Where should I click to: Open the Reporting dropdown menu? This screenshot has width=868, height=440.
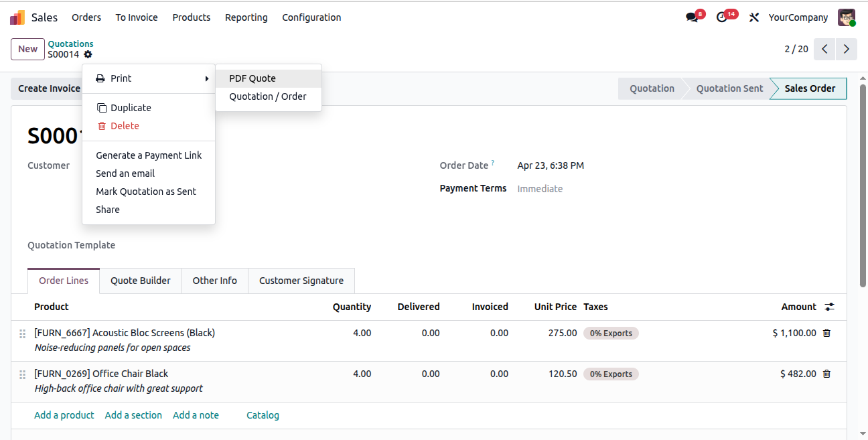(246, 17)
